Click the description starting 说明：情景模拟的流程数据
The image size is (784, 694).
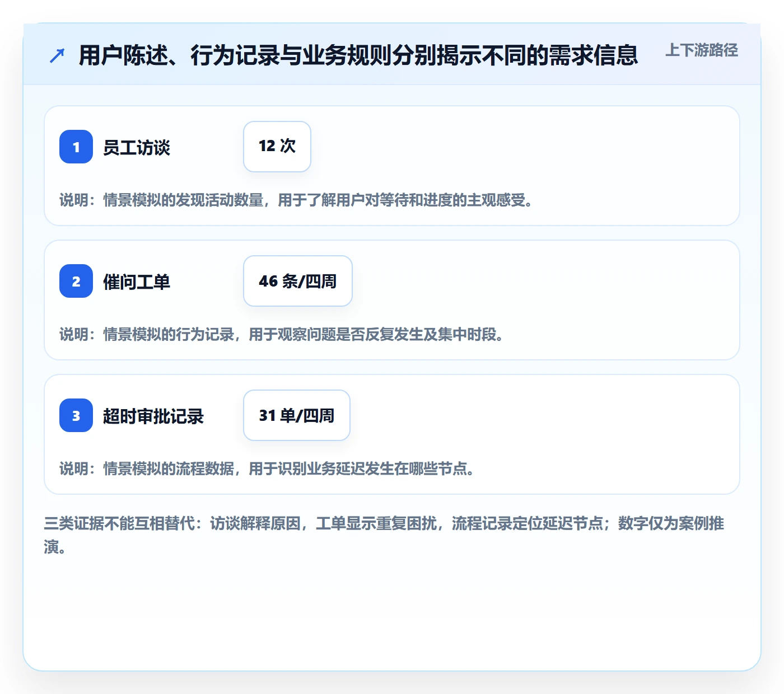(x=267, y=468)
